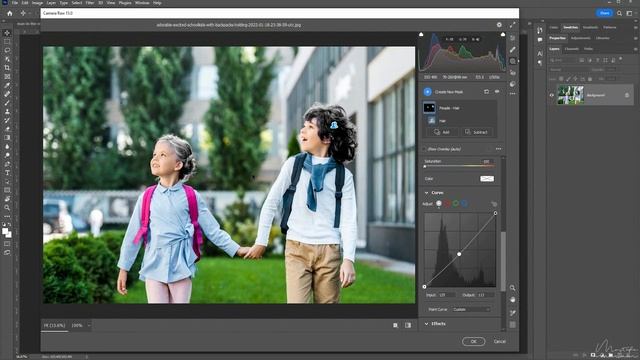Image resolution: width=640 pixels, height=360 pixels.
Task: Click Create New Mask plus icon
Action: pos(427,92)
